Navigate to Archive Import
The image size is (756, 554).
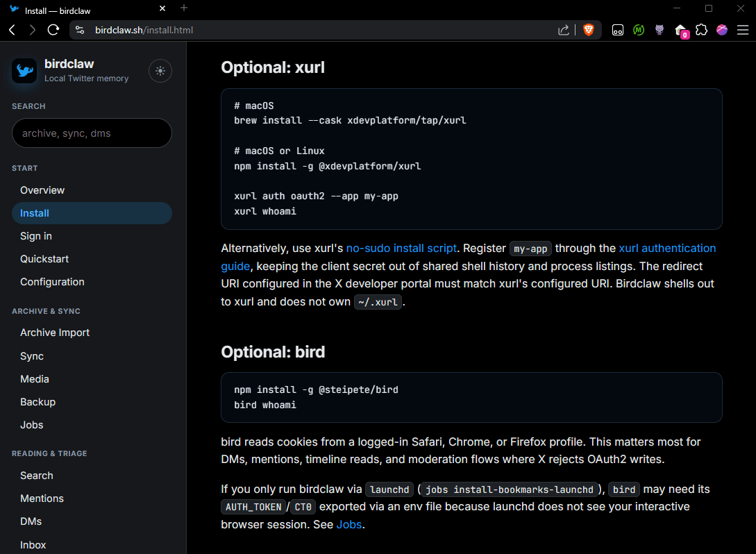click(55, 333)
